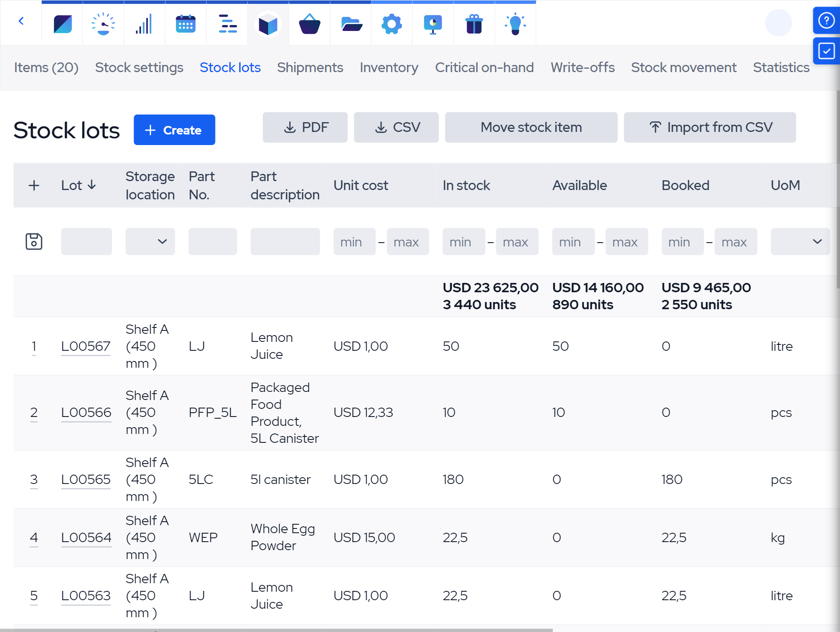Open the rewards gift icon
Viewport: 840px width, 632px height.
point(474,24)
